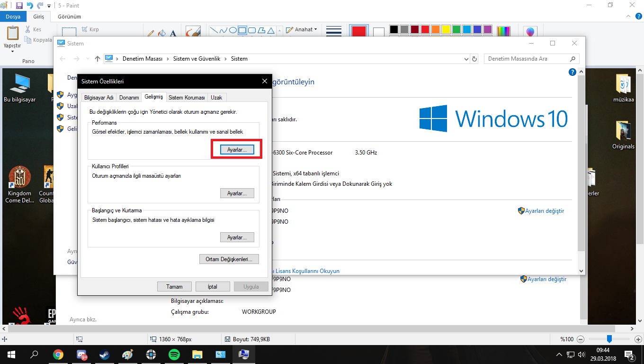Open Ortam Değişkenleri

pyautogui.click(x=229, y=259)
